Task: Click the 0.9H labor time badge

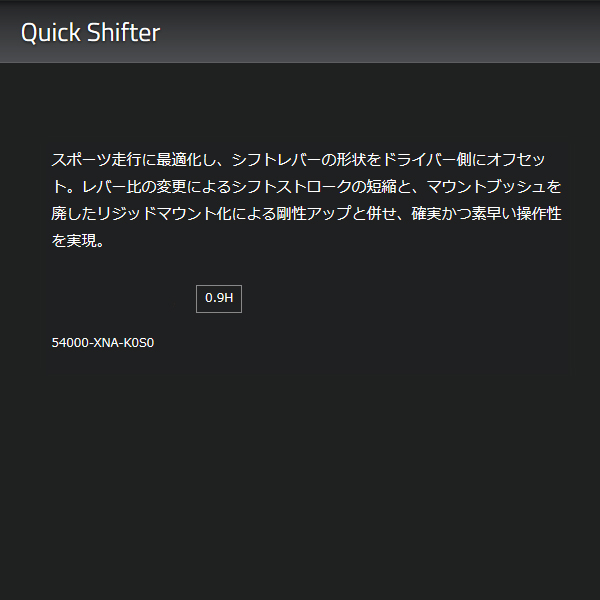Action: 218,298
